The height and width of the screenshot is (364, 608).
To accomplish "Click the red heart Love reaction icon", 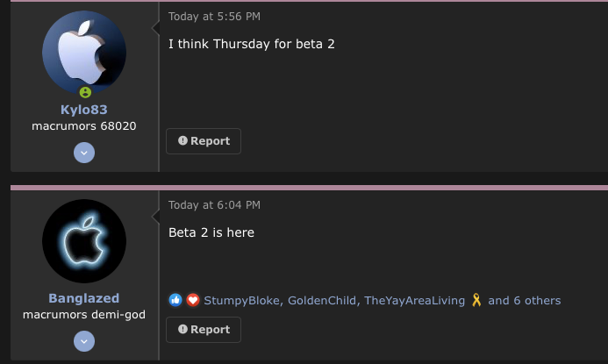I will (192, 300).
